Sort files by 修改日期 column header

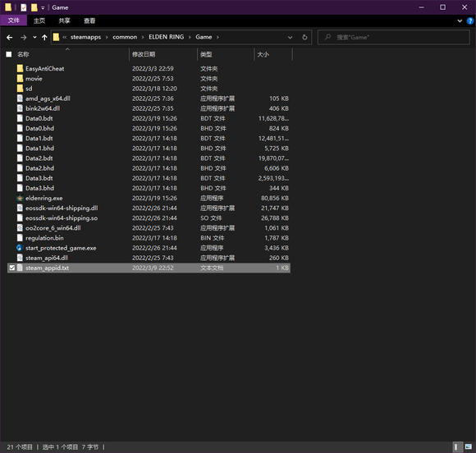pos(144,54)
